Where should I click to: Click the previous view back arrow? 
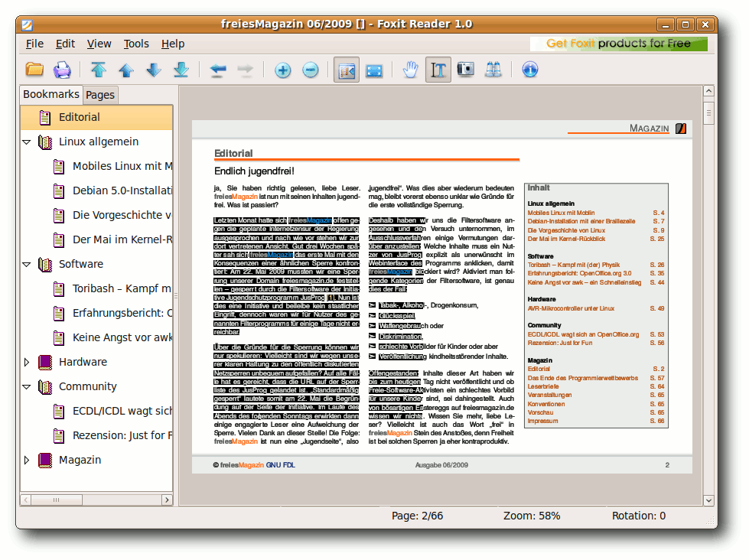coord(218,70)
